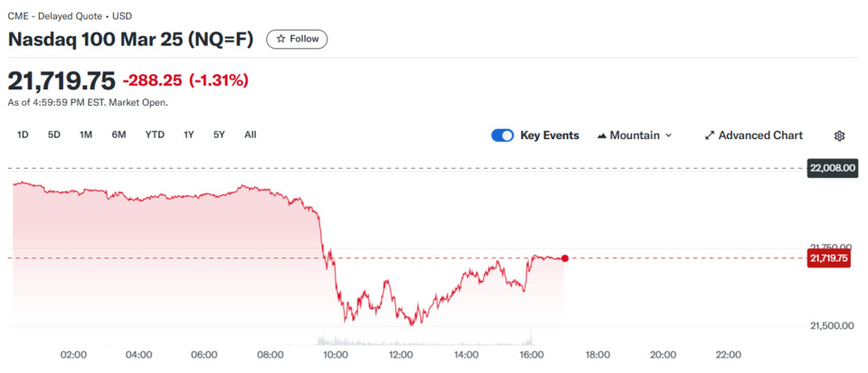
Task: Click the star Follow button
Action: tap(297, 39)
